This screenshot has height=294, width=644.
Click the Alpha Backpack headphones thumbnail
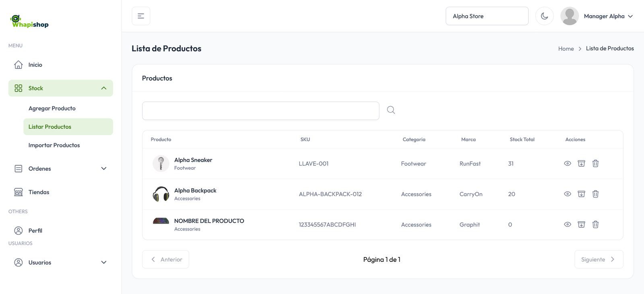tap(161, 194)
